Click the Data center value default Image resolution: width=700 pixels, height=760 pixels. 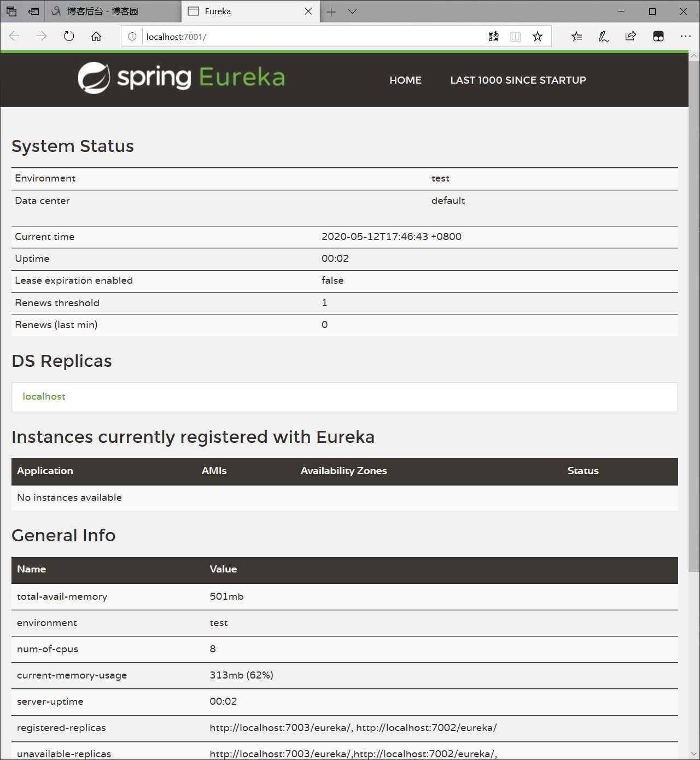[448, 201]
